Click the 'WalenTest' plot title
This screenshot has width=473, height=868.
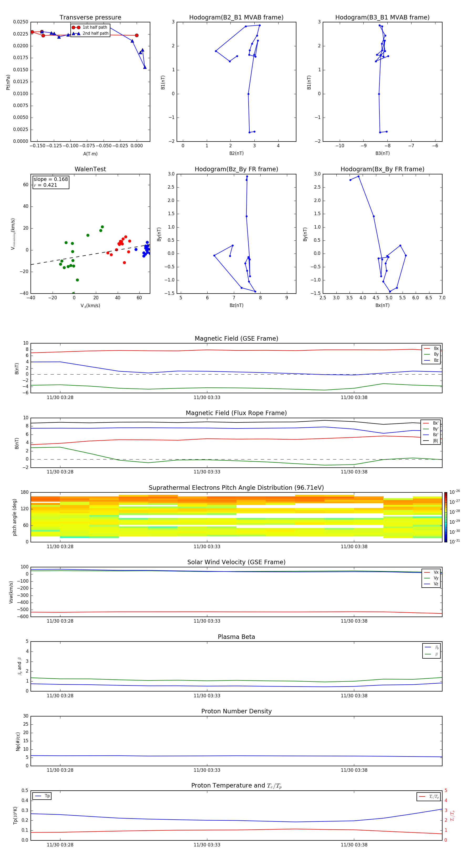[90, 169]
